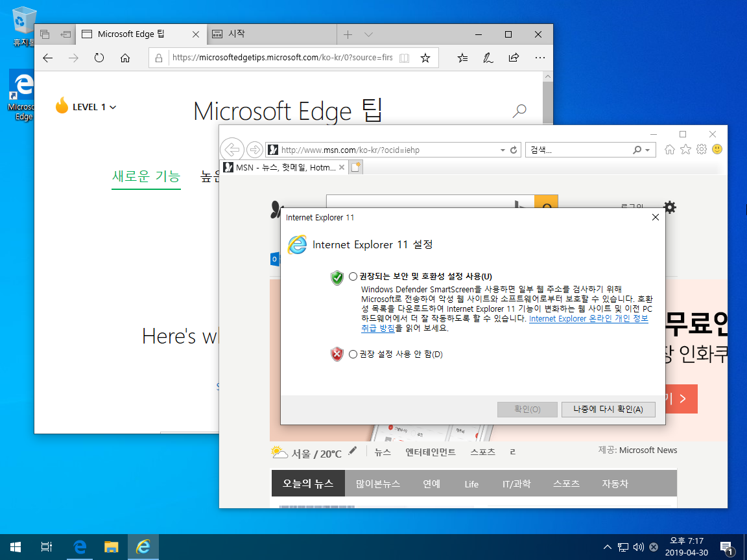Open reading view in Edge address bar
747x560 pixels.
[404, 58]
